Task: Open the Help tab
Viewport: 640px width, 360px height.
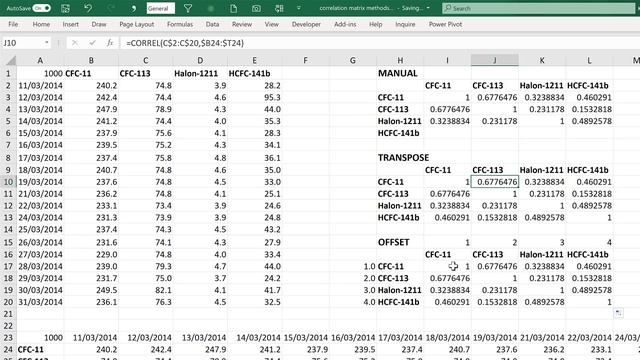Action: tap(376, 24)
